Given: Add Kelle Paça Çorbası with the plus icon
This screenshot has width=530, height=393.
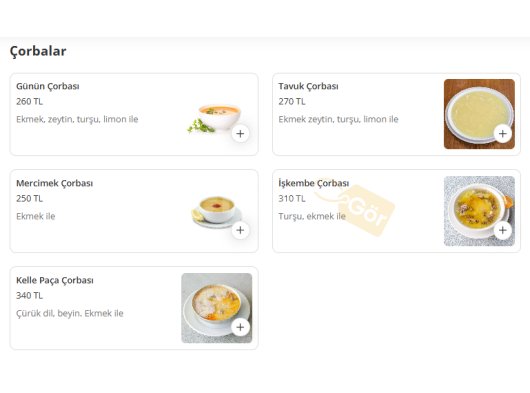Looking at the screenshot, I should click(x=240, y=327).
